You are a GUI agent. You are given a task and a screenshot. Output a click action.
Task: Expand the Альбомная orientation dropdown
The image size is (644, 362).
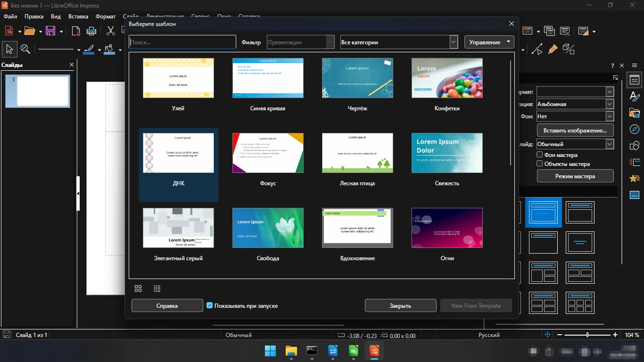(x=610, y=104)
